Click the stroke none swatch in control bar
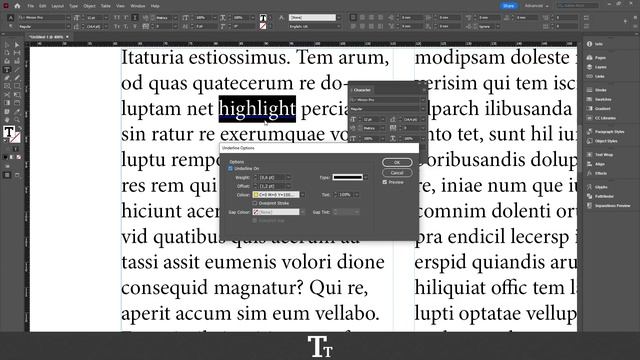This screenshot has height=360, width=640. pos(263,26)
